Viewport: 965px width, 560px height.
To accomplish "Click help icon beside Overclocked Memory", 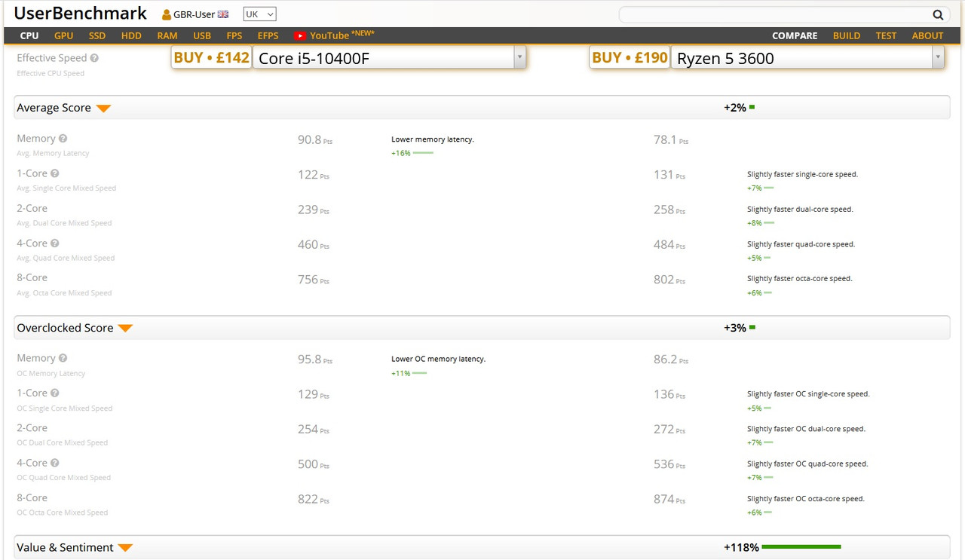I will tap(63, 358).
